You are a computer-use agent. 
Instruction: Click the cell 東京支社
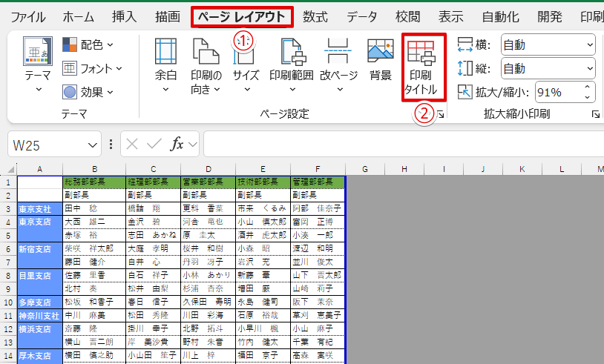coord(39,209)
